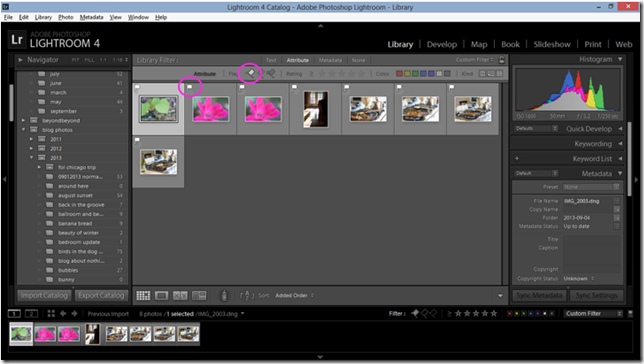Click the flagged filter icon in Attribute bar
This screenshot has width=644, height=364.
(250, 74)
